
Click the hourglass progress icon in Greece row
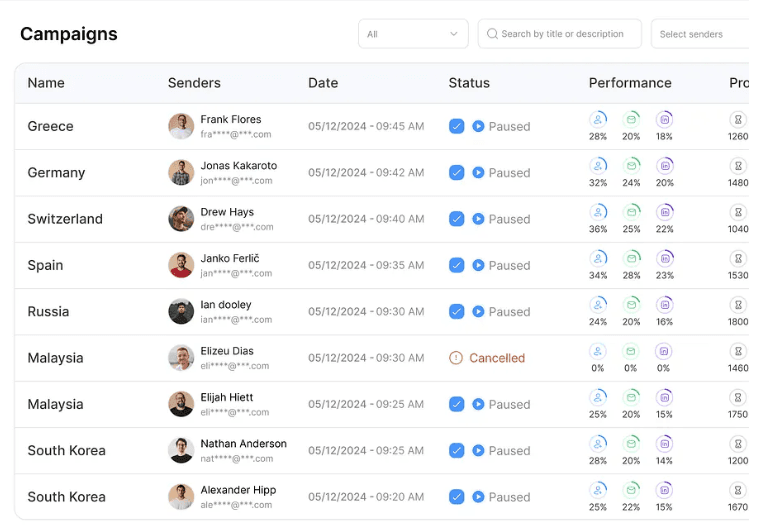pos(738,119)
